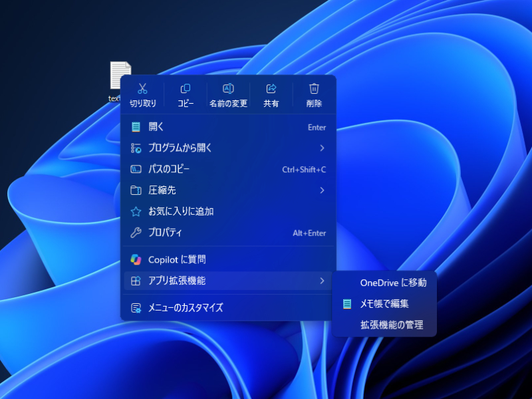Open 拡張機能の管理 in submenu
The height and width of the screenshot is (399, 532).
pos(384,325)
